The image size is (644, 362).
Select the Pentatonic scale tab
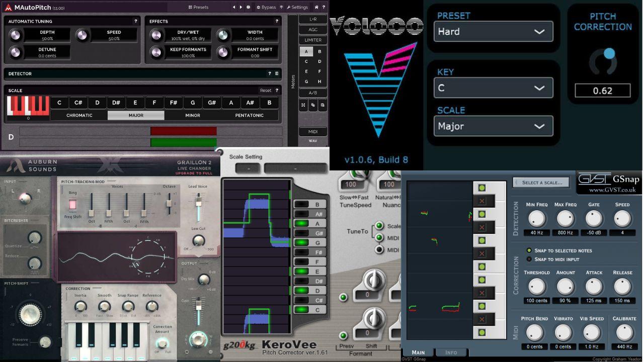(250, 115)
